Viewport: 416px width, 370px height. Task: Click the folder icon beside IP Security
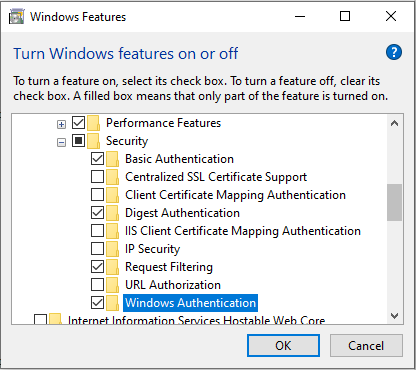click(113, 249)
